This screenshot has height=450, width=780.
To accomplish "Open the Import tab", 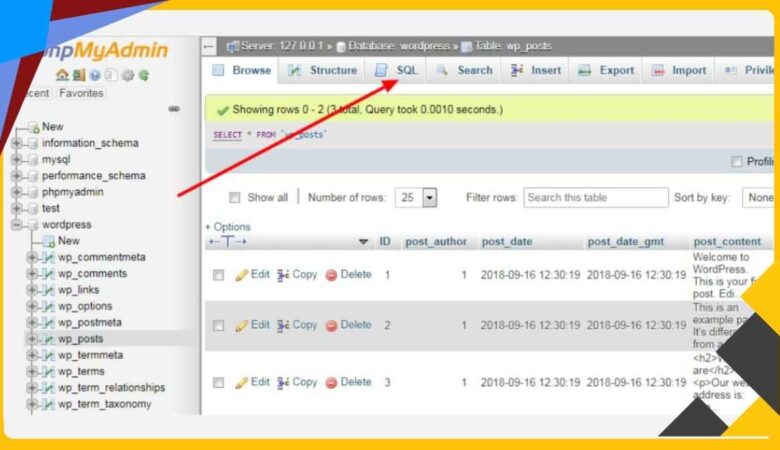I will click(x=679, y=71).
